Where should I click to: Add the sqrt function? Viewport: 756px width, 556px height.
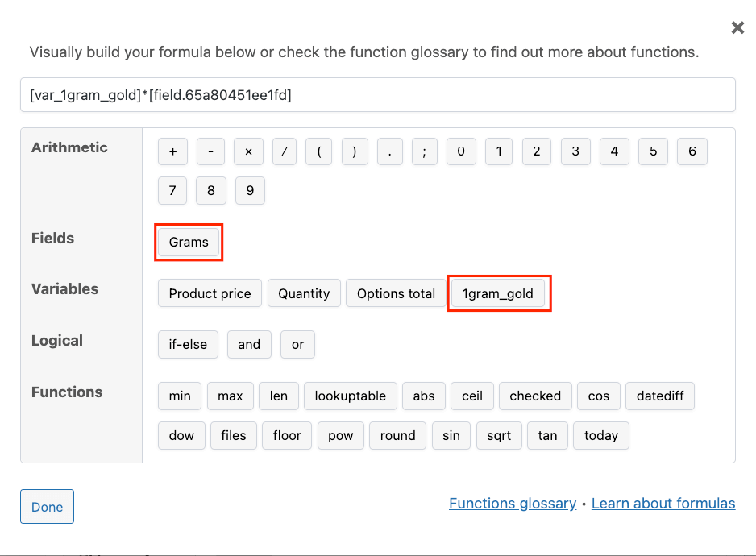coord(499,436)
